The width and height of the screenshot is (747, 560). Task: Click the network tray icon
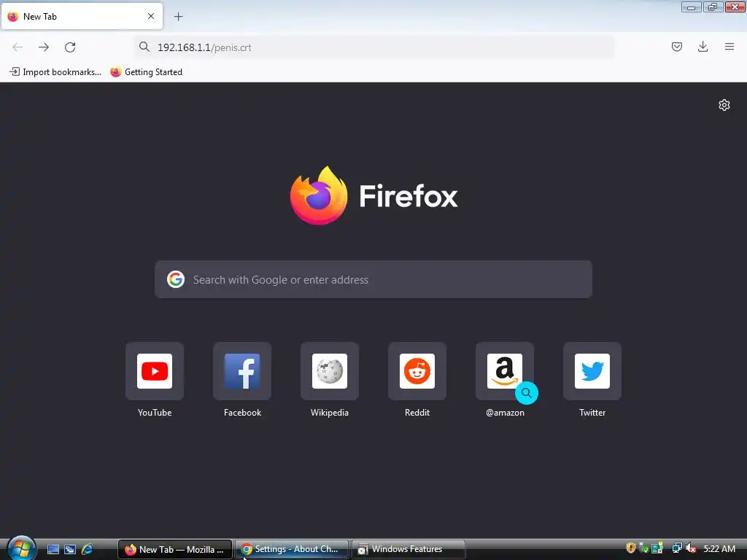pos(677,548)
